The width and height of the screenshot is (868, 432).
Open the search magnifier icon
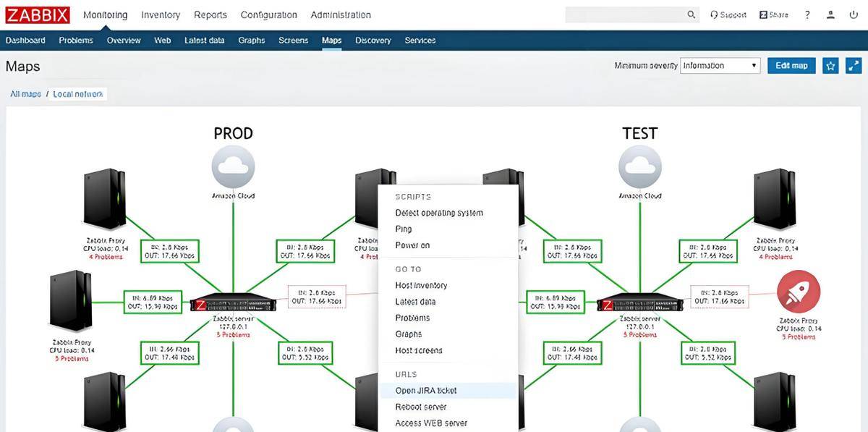[x=691, y=14]
